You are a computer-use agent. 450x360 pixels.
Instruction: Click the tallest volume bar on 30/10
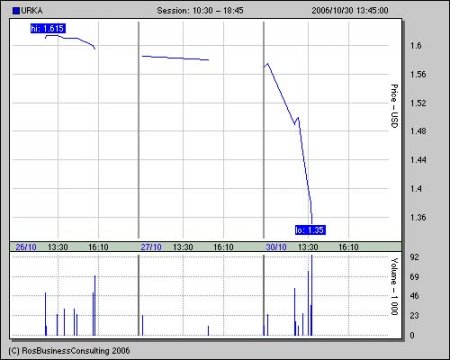point(312,295)
